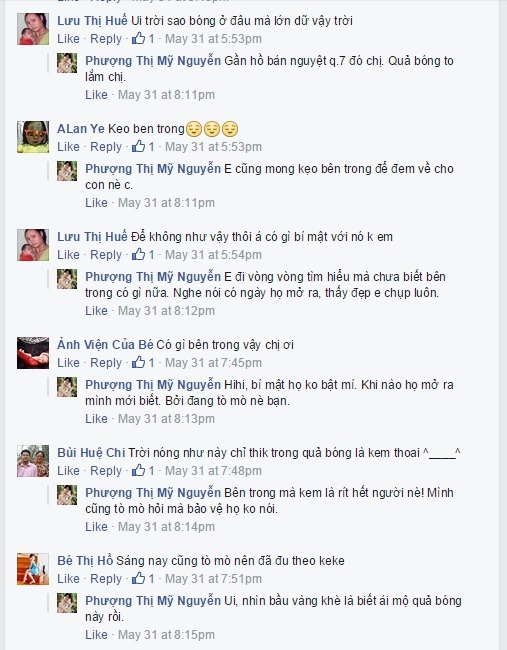
Task: Click thumbs-up icon on Bé Thị Hồ's comment
Action: click(x=138, y=578)
